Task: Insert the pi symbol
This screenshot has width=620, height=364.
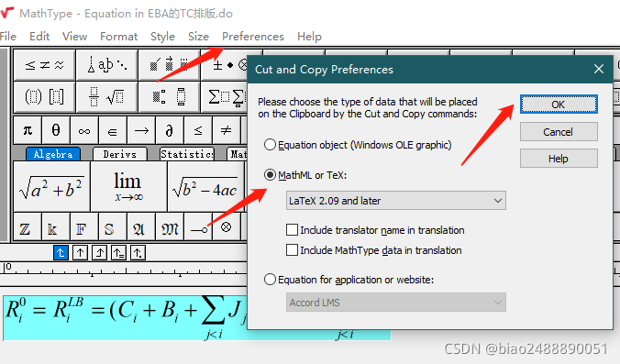Action: pos(28,130)
